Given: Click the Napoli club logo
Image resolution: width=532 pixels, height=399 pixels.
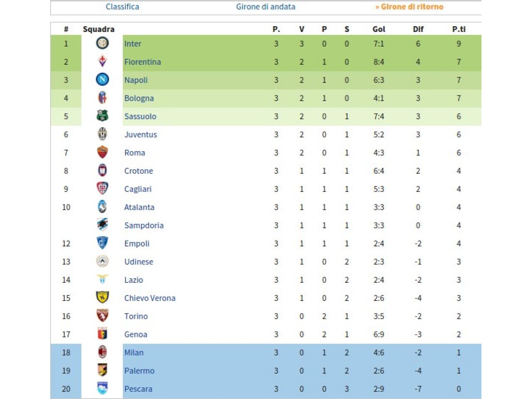Looking at the screenshot, I should point(102,80).
